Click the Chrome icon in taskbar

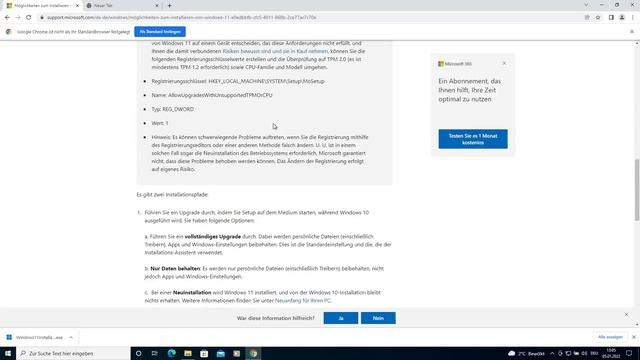253,353
